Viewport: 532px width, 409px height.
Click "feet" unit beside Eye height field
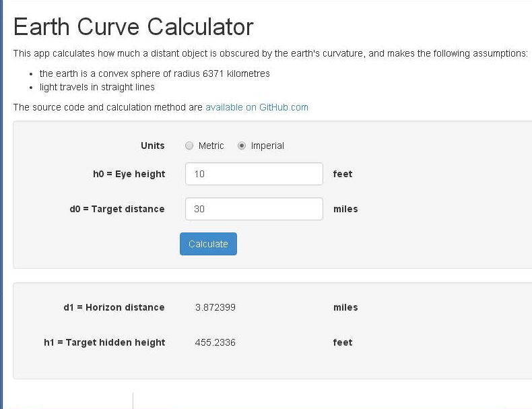click(343, 174)
